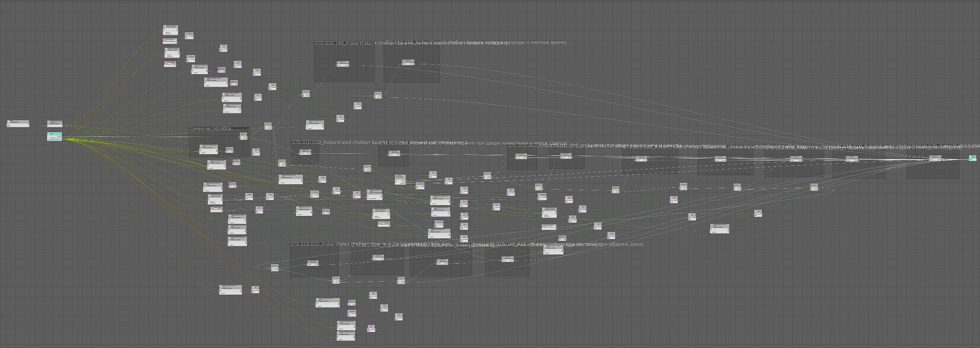Click the node in the group next to RobertFate14
Screen dimensions: 980x348
pos(408,62)
